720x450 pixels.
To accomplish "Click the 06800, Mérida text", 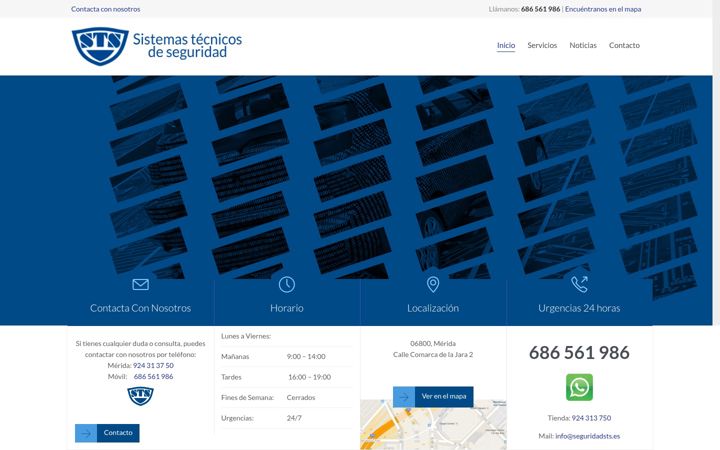I will 433,343.
